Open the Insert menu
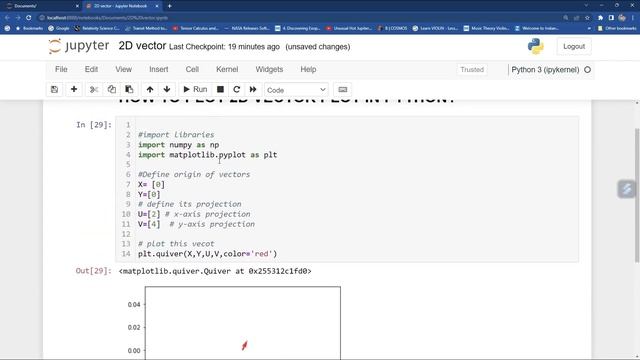The image size is (640, 360). coord(159,69)
